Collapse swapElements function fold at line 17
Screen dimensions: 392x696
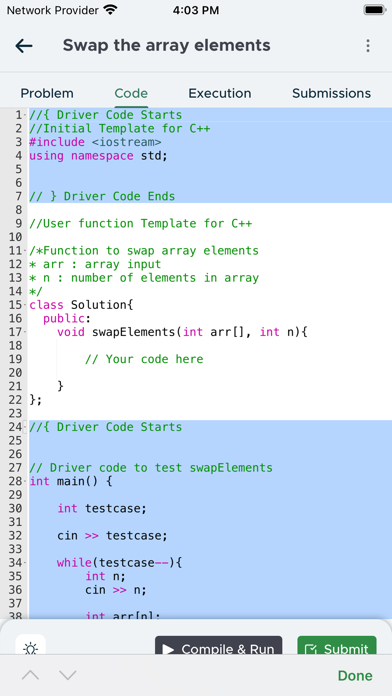point(25,332)
